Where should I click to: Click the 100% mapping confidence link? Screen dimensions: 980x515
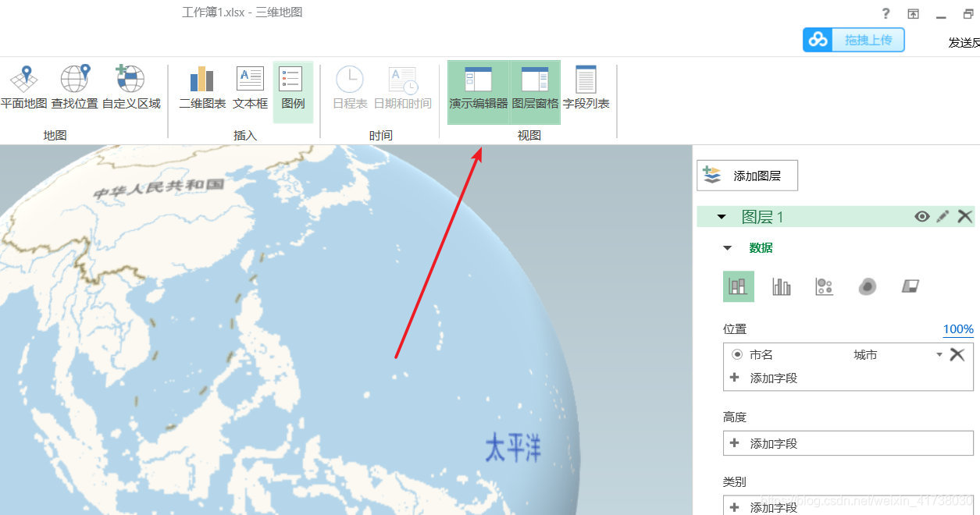[958, 329]
